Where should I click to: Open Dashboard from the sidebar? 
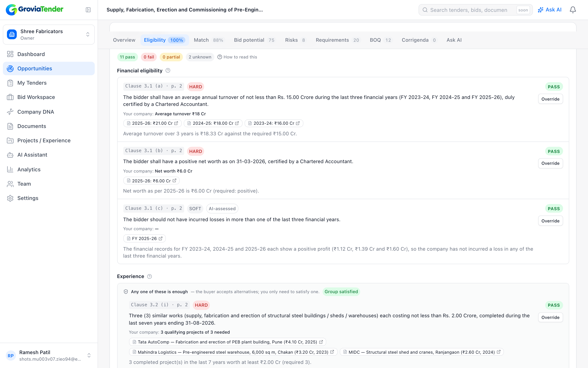click(49, 54)
